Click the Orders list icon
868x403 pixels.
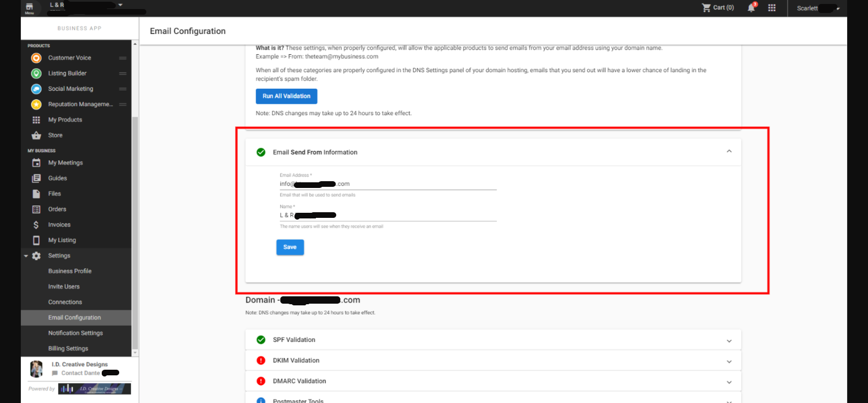coord(36,209)
